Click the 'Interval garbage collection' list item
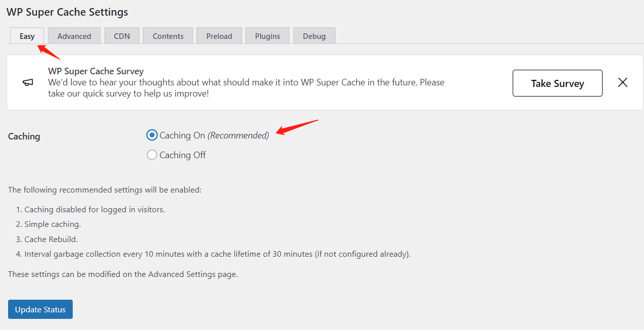The image size is (644, 330). (x=218, y=254)
